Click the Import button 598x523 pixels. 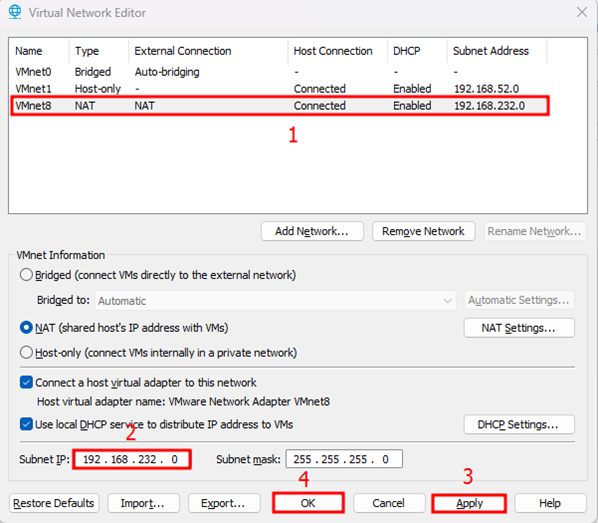pyautogui.click(x=143, y=503)
